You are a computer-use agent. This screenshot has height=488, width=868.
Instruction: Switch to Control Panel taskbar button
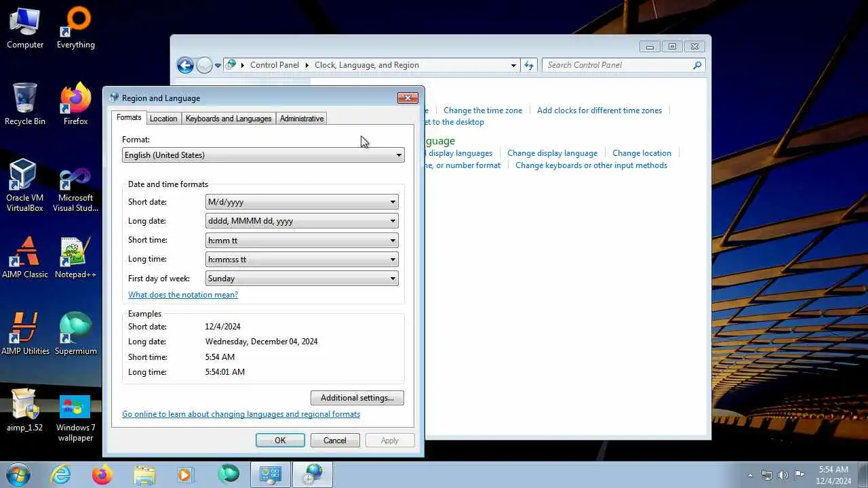click(x=271, y=474)
